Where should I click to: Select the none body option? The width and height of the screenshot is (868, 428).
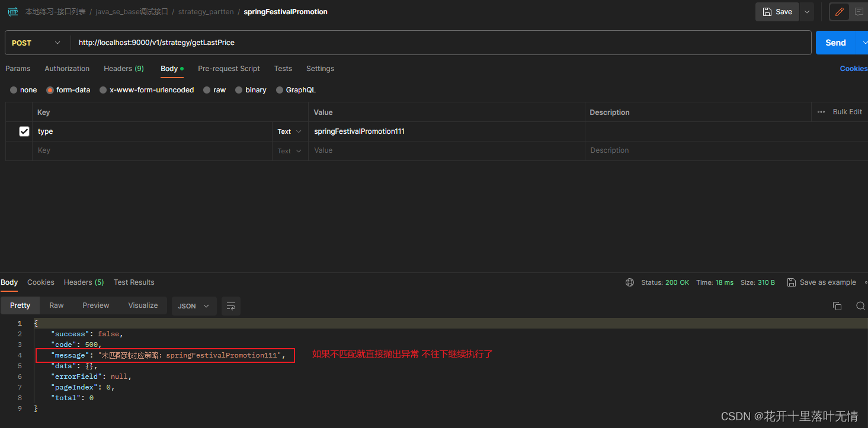click(14, 90)
